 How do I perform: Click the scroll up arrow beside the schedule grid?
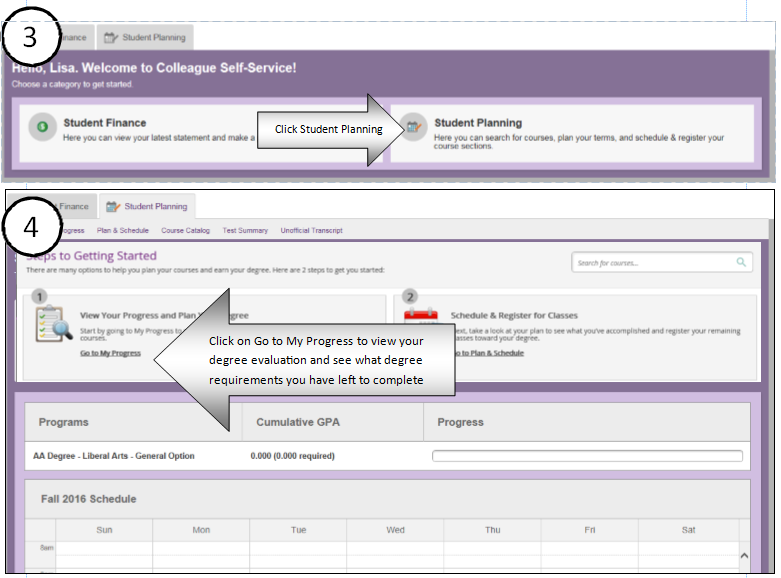pyautogui.click(x=743, y=555)
